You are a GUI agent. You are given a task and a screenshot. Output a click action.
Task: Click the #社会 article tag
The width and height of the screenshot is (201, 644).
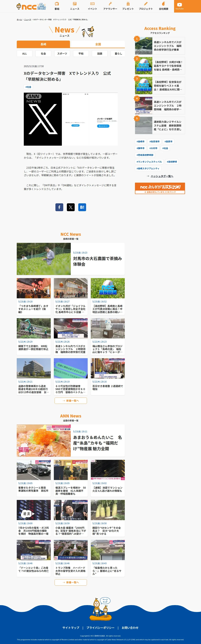(28, 87)
